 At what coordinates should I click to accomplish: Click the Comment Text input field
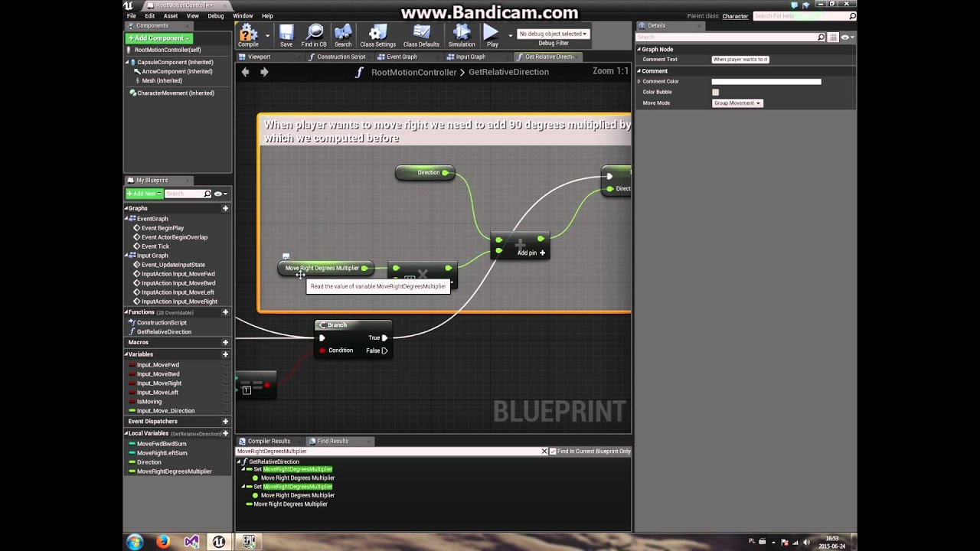point(740,59)
